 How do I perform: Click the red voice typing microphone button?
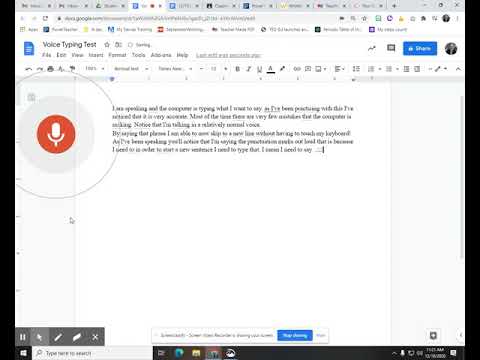[56, 134]
